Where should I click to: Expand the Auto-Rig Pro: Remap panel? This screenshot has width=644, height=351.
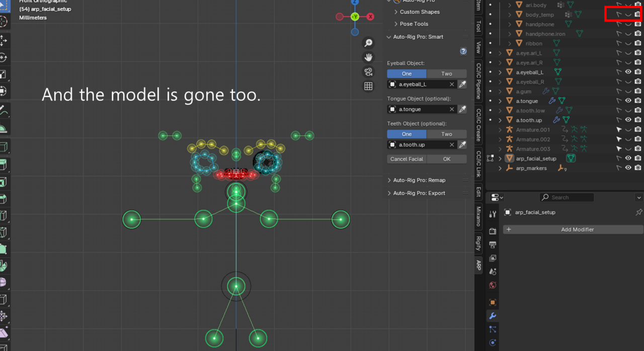[x=419, y=180]
